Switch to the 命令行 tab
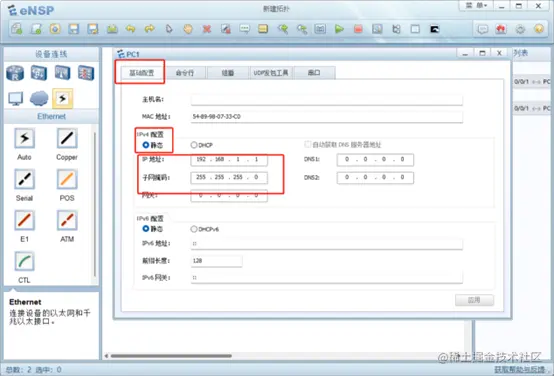 185,73
